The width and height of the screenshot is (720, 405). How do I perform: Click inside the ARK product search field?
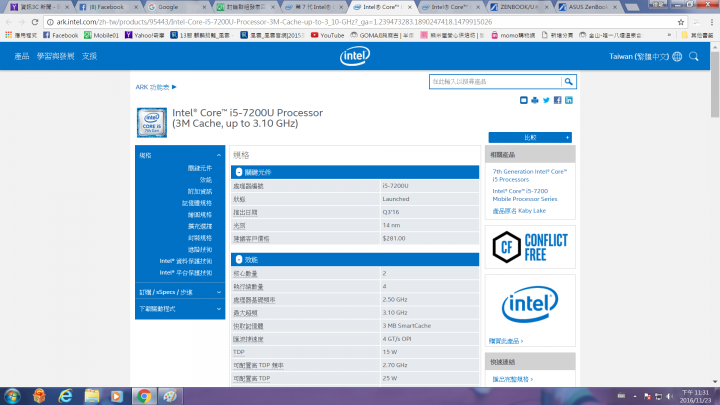tap(495, 82)
